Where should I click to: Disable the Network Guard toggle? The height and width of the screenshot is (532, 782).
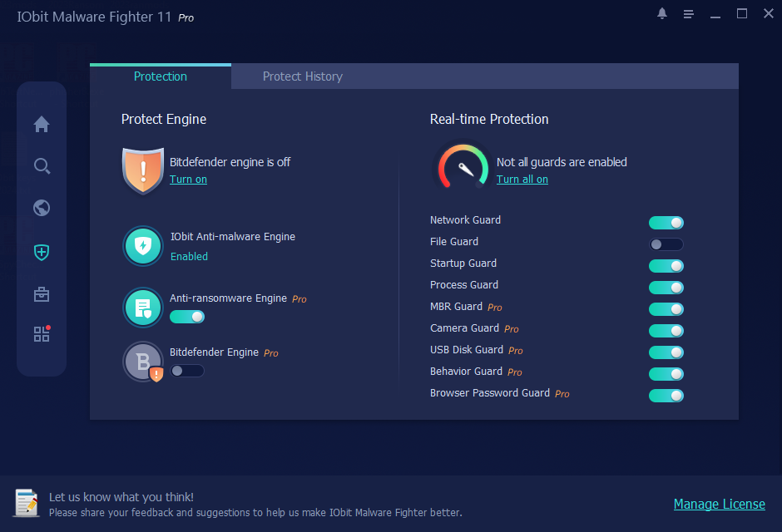[x=666, y=223]
